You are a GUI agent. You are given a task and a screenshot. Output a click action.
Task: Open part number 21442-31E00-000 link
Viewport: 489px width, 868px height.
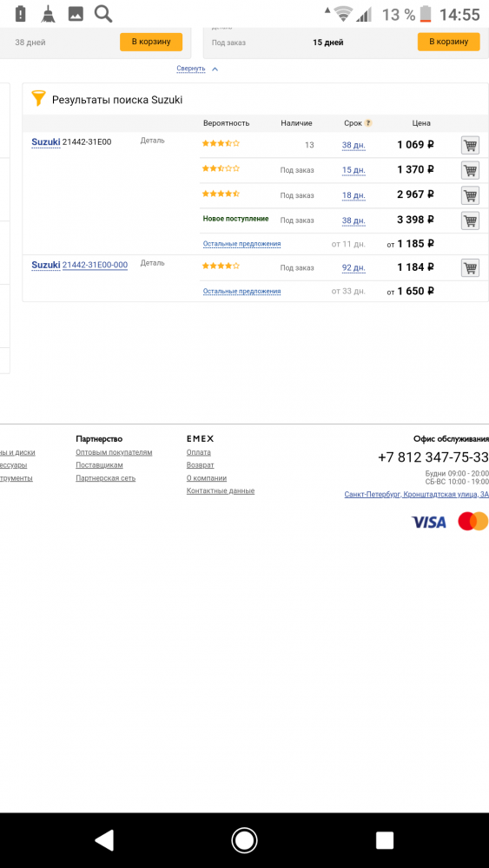click(95, 265)
